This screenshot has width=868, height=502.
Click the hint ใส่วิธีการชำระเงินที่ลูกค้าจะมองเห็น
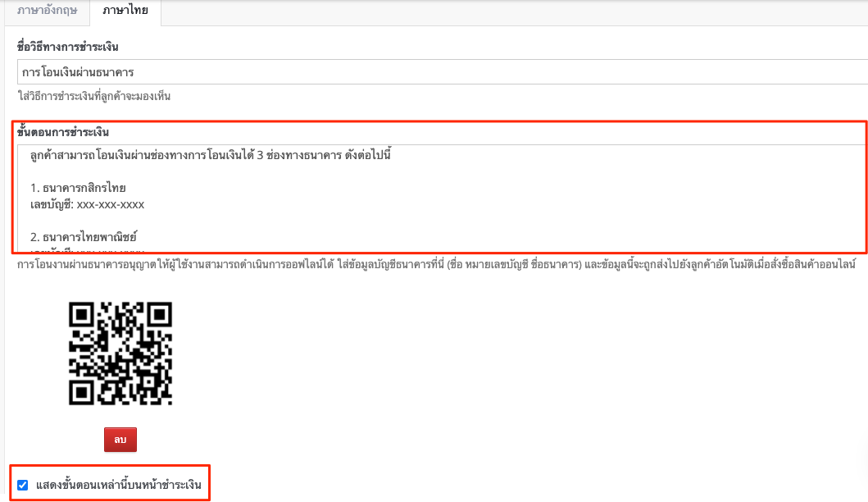(x=94, y=97)
